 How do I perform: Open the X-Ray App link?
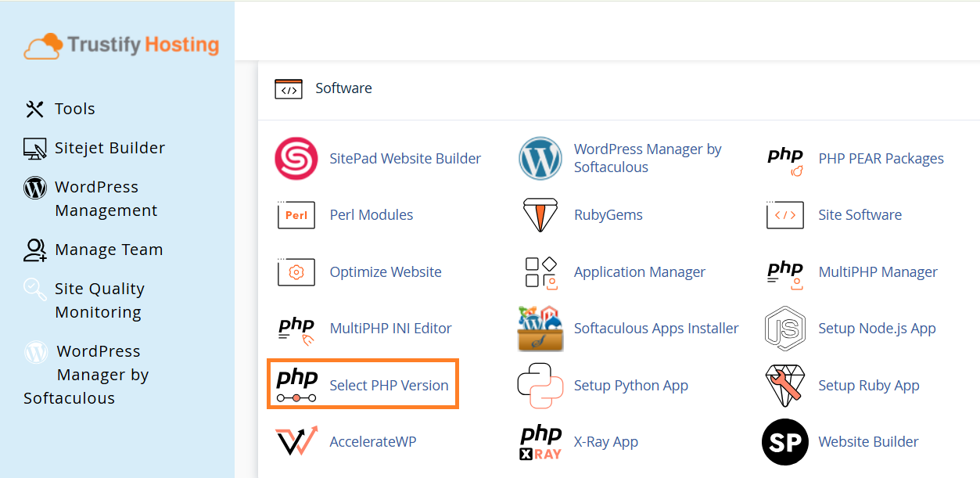pyautogui.click(x=606, y=442)
